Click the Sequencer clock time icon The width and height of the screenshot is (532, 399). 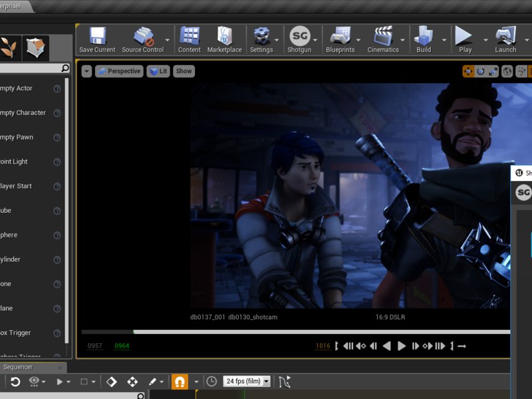point(211,381)
